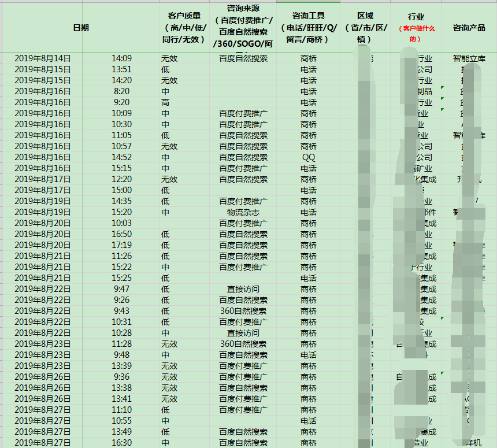Select the 客户质量 header cell

coord(184,28)
